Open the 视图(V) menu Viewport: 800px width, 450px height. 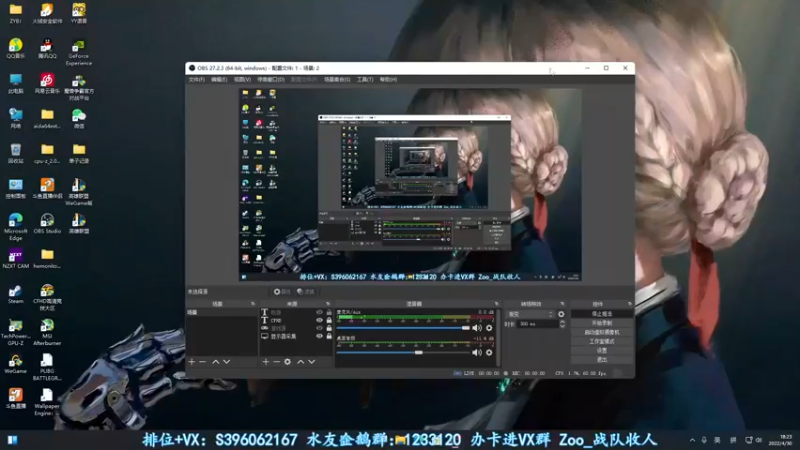coord(242,80)
